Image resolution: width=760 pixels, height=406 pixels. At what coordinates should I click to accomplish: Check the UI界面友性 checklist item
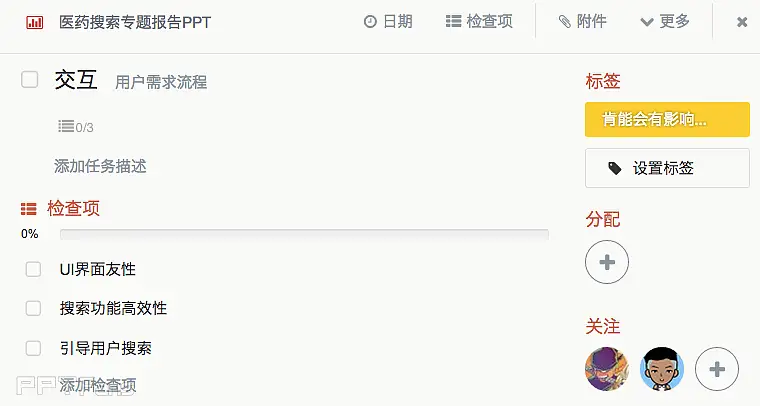[x=33, y=269]
